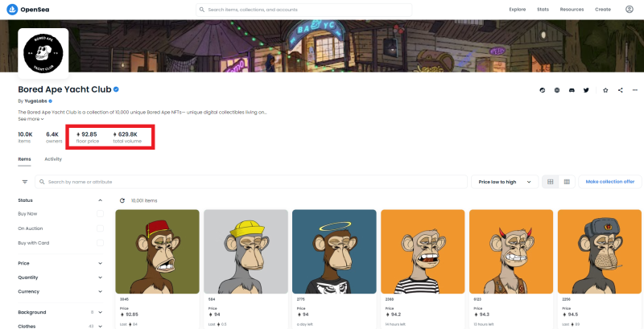The image size is (644, 329).
Task: Open ape with red fez hat
Action: 157,252
